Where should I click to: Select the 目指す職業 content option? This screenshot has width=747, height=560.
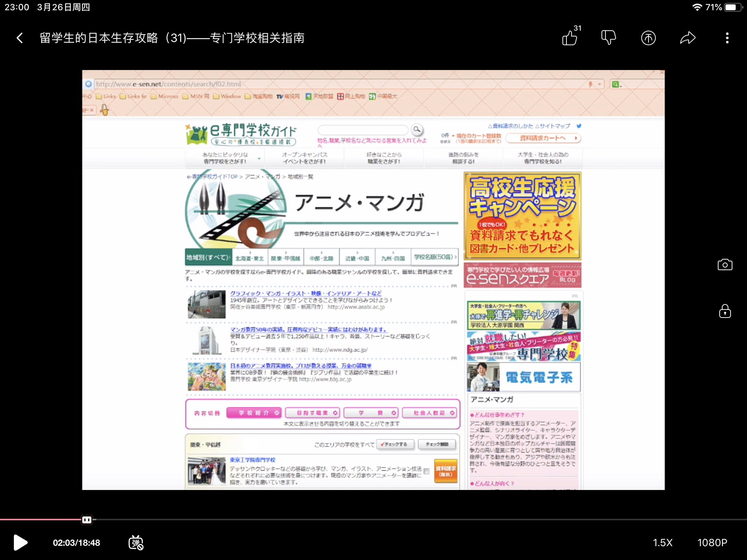(x=313, y=413)
